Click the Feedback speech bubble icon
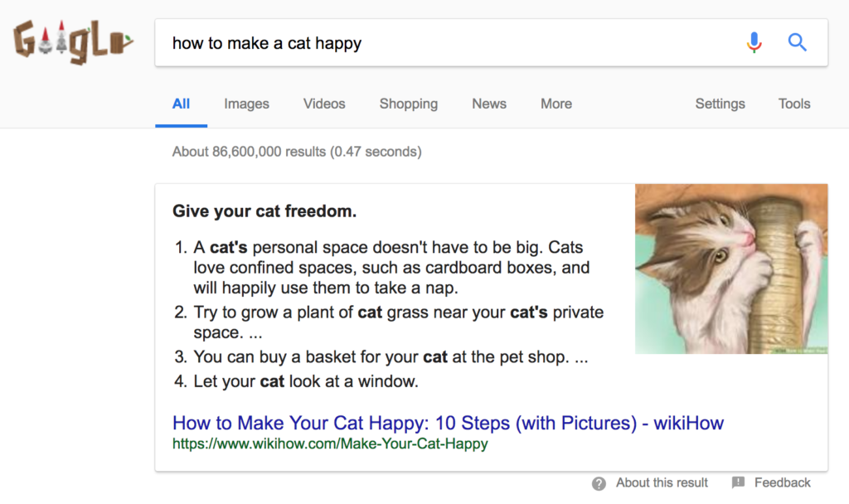849x504 pixels. pyautogui.click(x=738, y=483)
